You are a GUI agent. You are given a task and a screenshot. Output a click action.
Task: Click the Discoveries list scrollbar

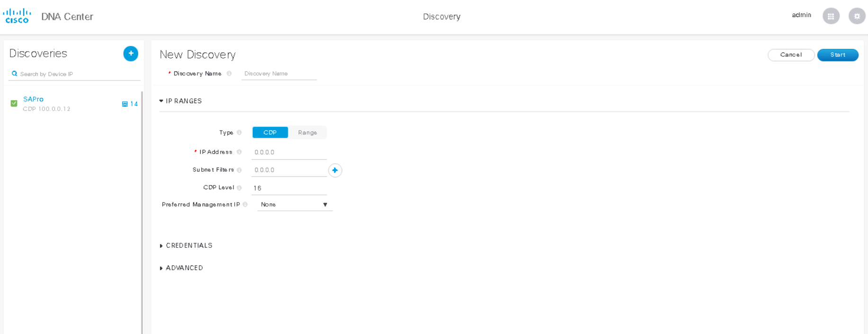142,213
